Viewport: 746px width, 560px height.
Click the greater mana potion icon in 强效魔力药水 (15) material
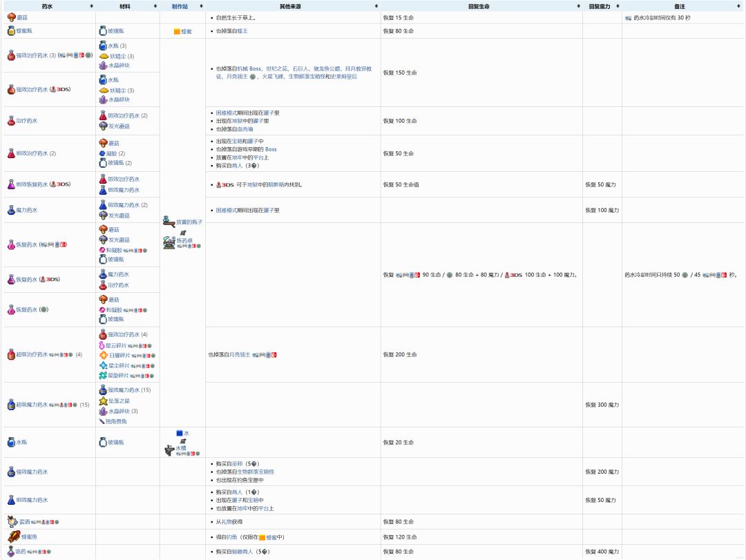coord(103,389)
